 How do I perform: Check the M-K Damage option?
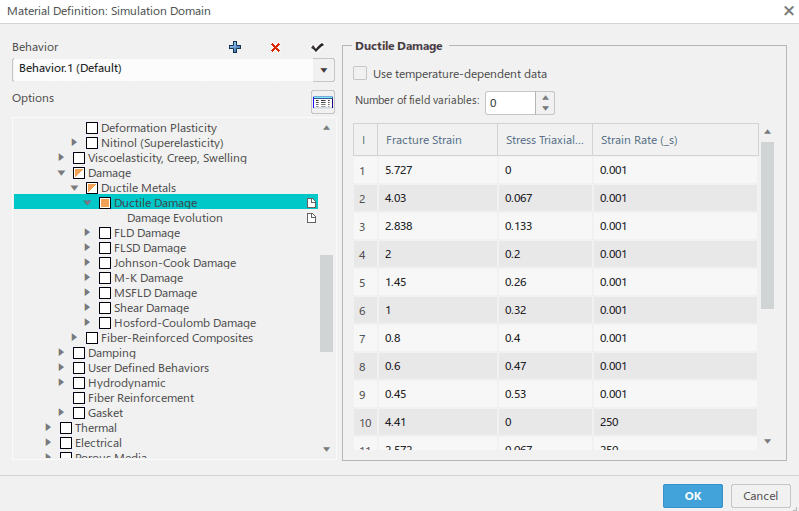coord(105,278)
